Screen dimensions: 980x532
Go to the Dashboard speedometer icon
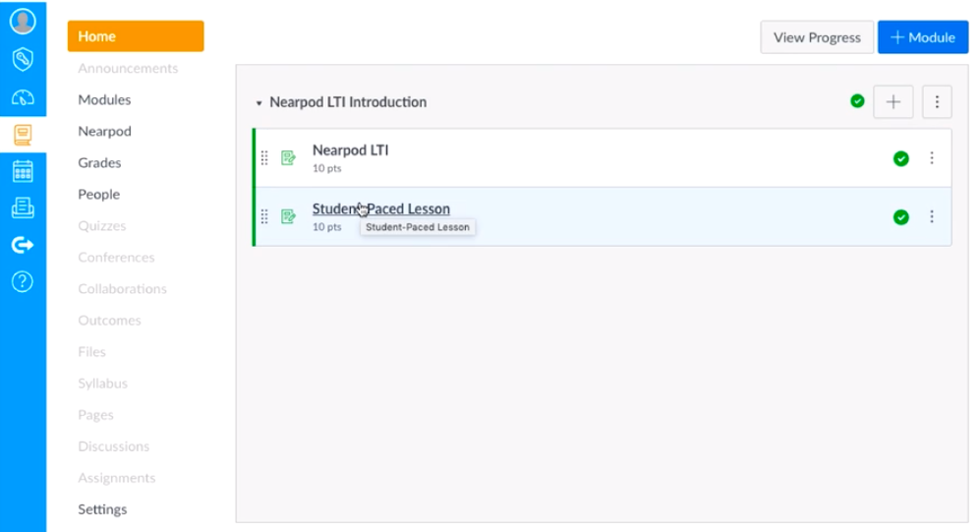point(23,96)
